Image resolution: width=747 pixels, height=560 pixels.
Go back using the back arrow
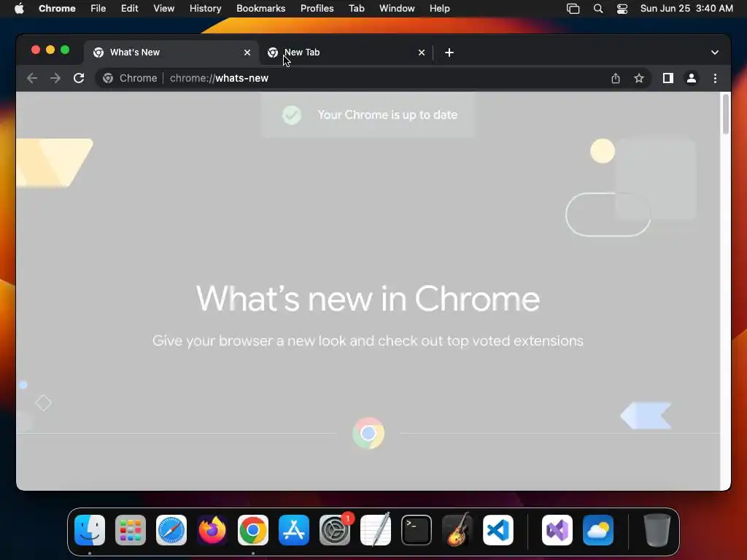[32, 78]
